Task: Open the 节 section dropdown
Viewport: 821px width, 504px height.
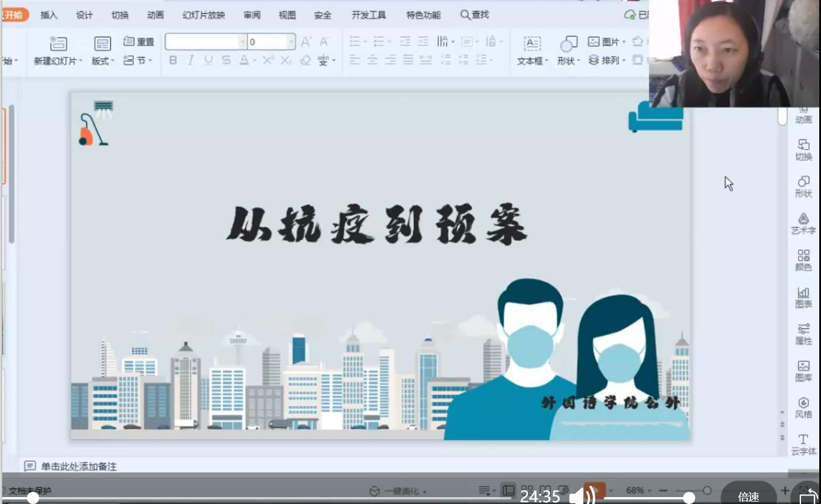Action: [138, 60]
